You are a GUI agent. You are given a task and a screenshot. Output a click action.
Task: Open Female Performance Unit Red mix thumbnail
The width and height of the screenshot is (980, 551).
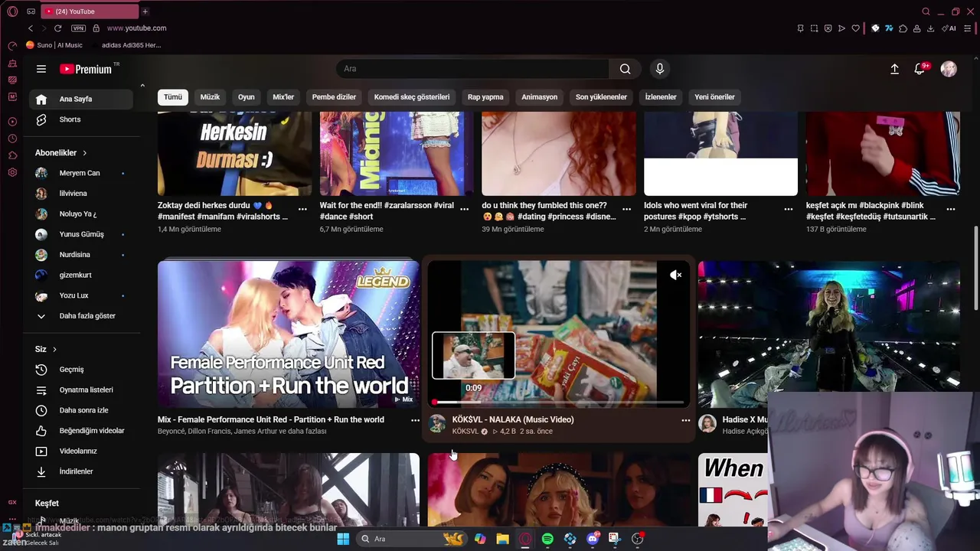[289, 334]
